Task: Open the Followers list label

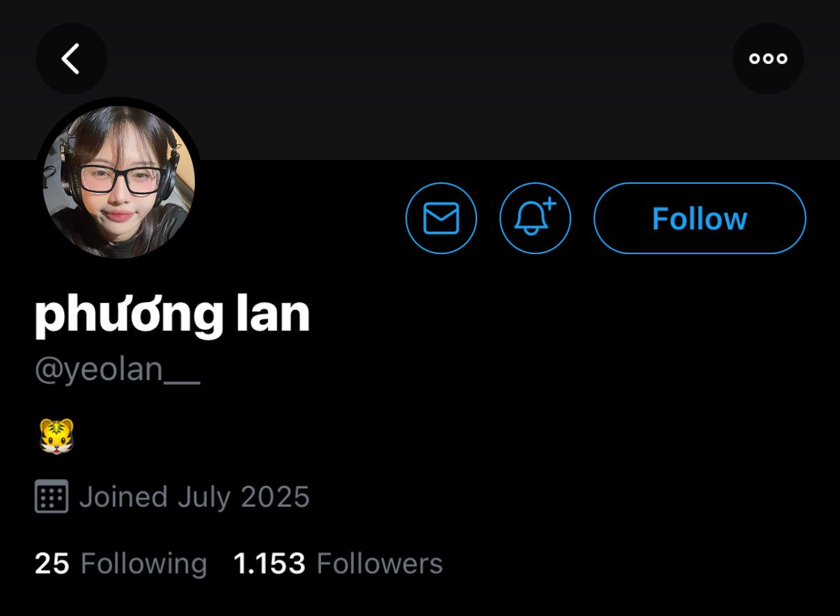Action: point(380,563)
